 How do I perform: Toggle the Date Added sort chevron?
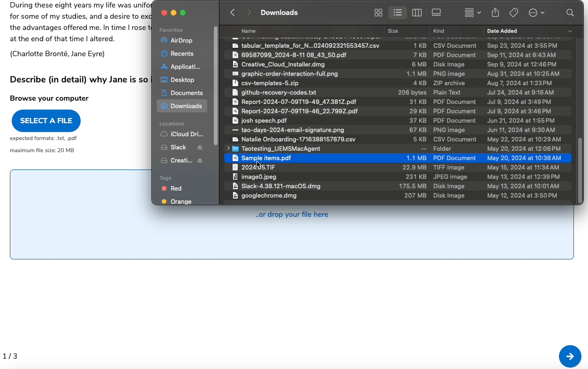(570, 31)
